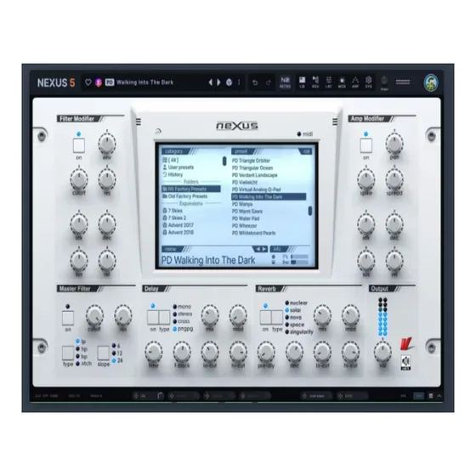Select N5 Factory Presets folder
Viewport: 476px width, 476px height.
click(191, 189)
